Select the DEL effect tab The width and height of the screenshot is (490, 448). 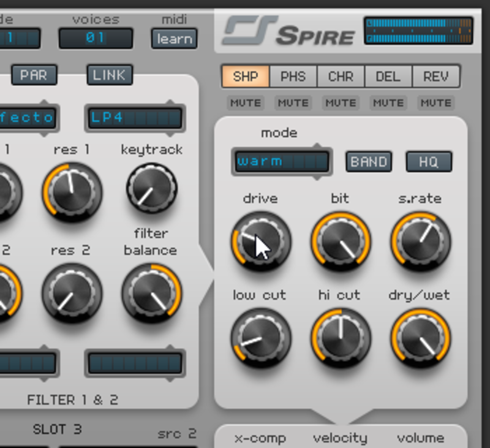tap(388, 76)
